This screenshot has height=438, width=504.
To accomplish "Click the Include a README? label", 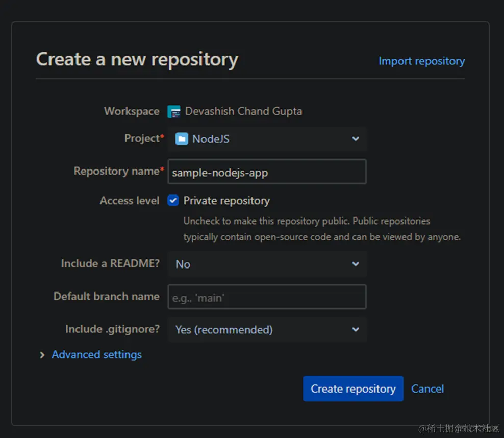I will click(x=110, y=263).
